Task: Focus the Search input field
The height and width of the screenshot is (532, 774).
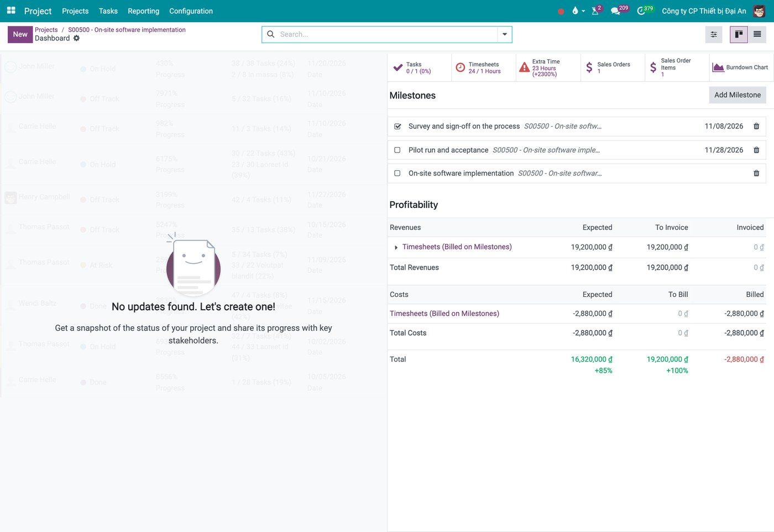Action: 387,34
